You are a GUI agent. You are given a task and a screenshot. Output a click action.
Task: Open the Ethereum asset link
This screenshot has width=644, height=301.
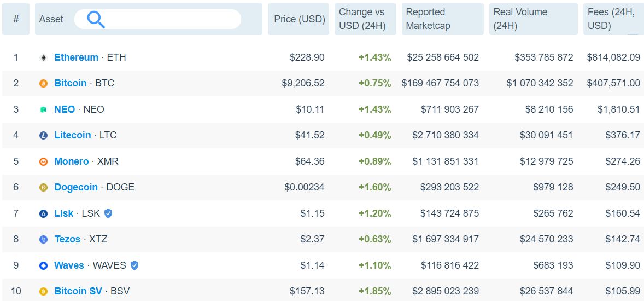click(76, 57)
